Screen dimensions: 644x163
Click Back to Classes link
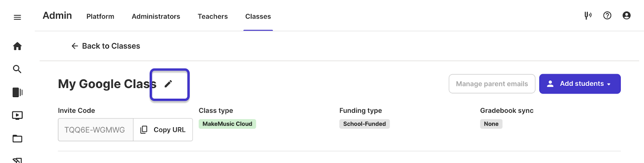point(106,46)
